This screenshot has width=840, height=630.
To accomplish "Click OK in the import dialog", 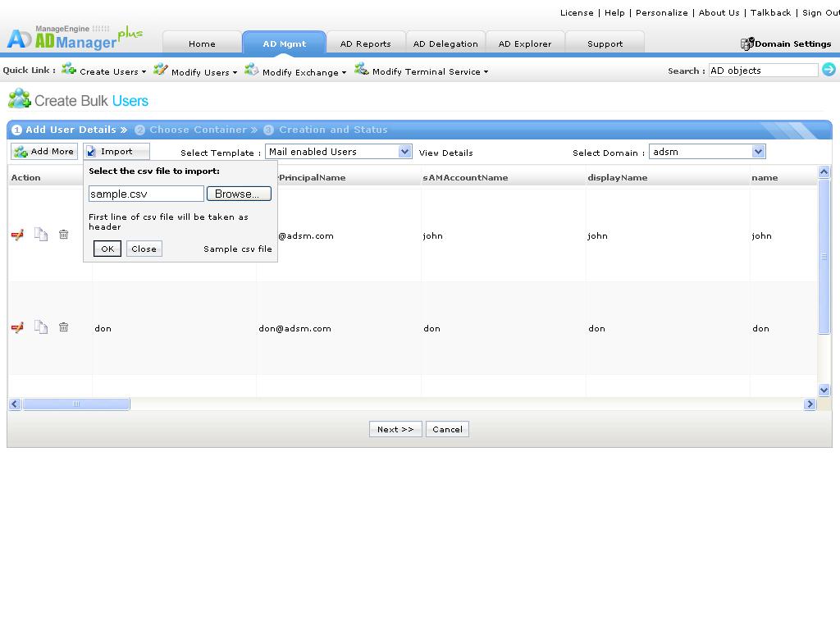I will point(107,249).
